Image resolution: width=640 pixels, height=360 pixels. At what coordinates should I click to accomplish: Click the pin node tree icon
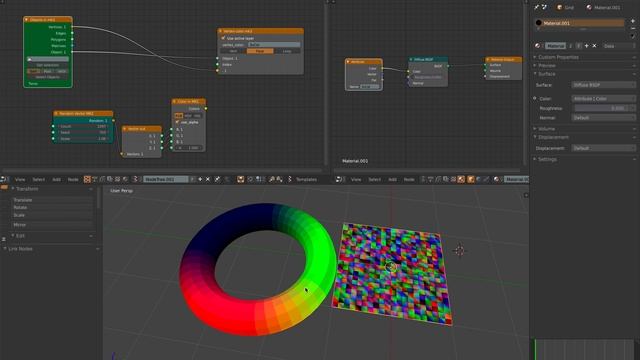pyautogui.click(x=218, y=179)
